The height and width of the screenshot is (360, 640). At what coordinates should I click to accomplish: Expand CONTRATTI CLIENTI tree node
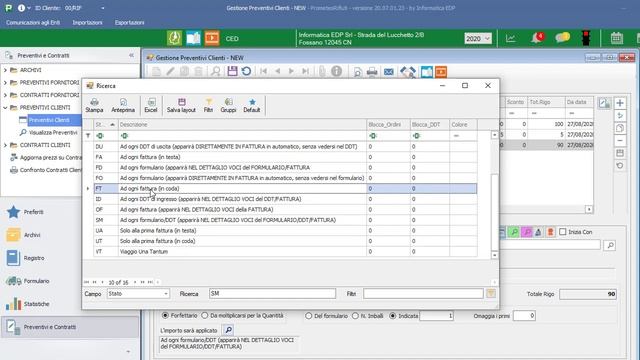coord(5,145)
